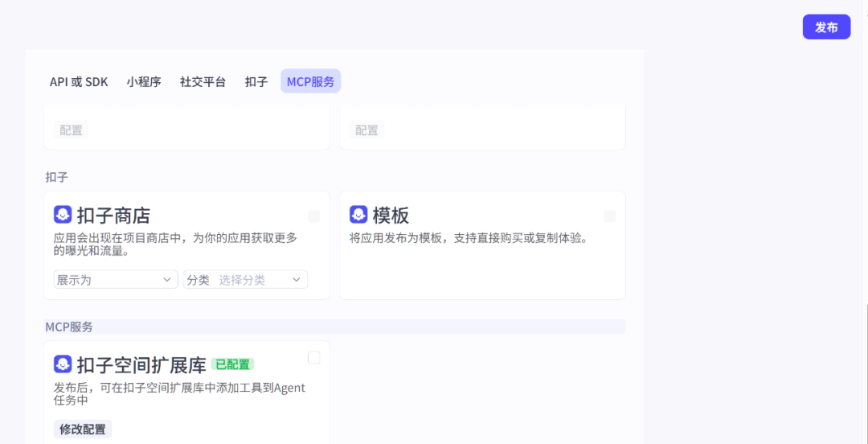
Task: Click the right card's 配置 button
Action: [366, 130]
